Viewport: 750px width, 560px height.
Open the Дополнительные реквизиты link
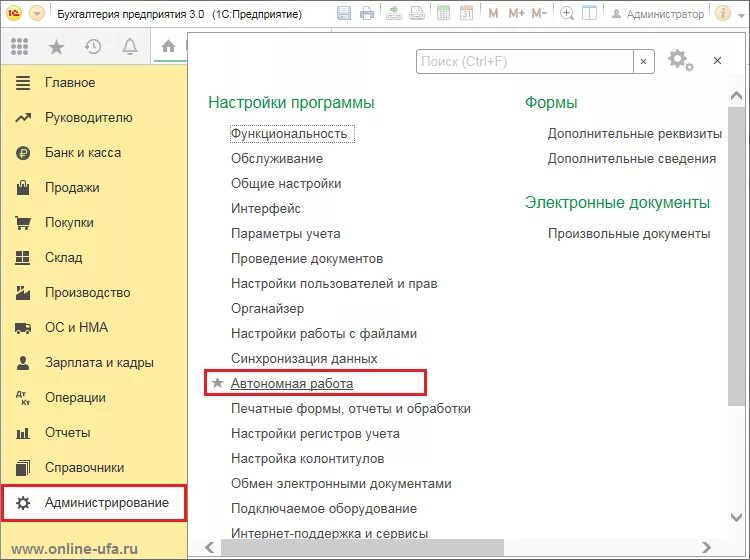(635, 133)
